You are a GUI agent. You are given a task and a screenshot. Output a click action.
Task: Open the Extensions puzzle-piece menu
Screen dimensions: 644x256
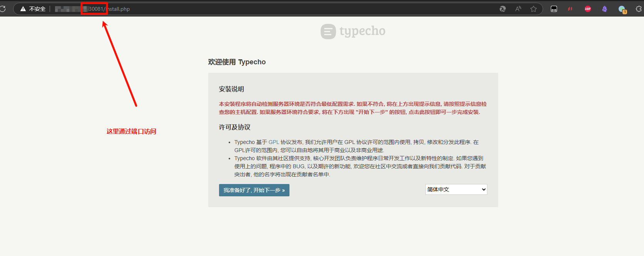(x=639, y=9)
